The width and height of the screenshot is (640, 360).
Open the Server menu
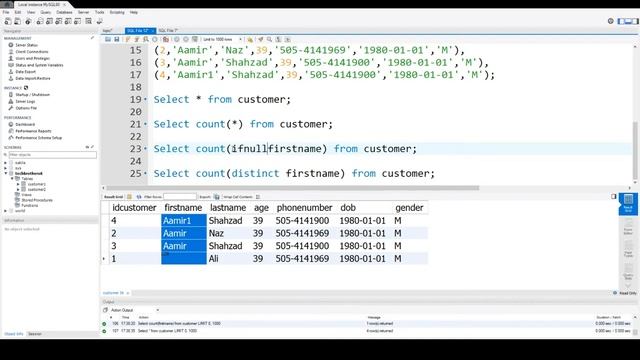click(x=83, y=12)
